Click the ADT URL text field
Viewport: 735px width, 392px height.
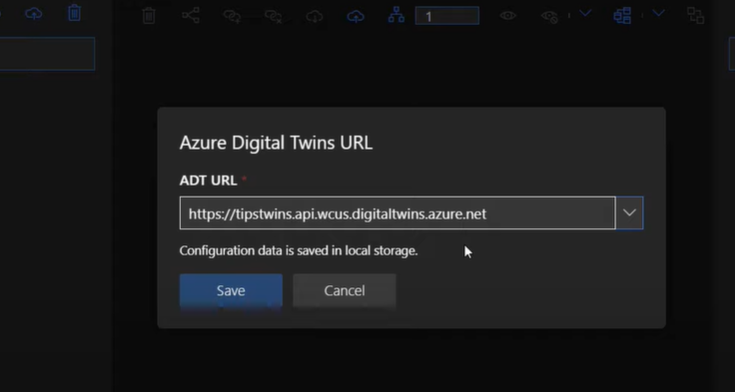pyautogui.click(x=398, y=213)
